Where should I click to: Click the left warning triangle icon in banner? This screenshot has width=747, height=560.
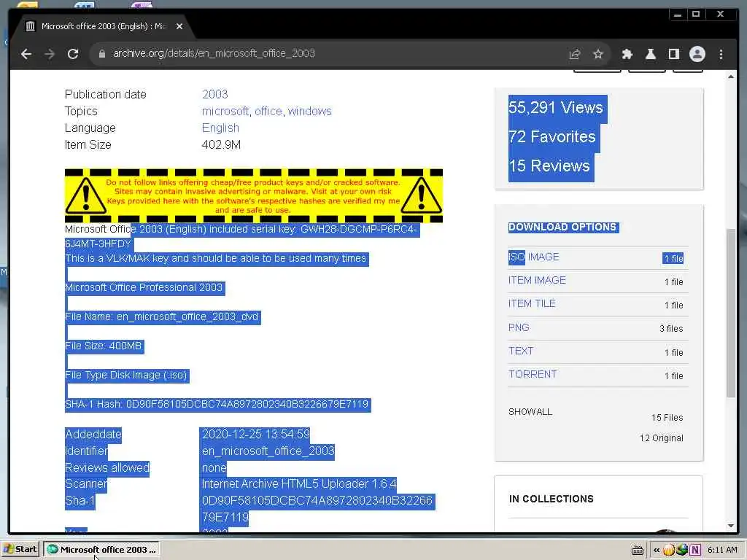click(85, 195)
